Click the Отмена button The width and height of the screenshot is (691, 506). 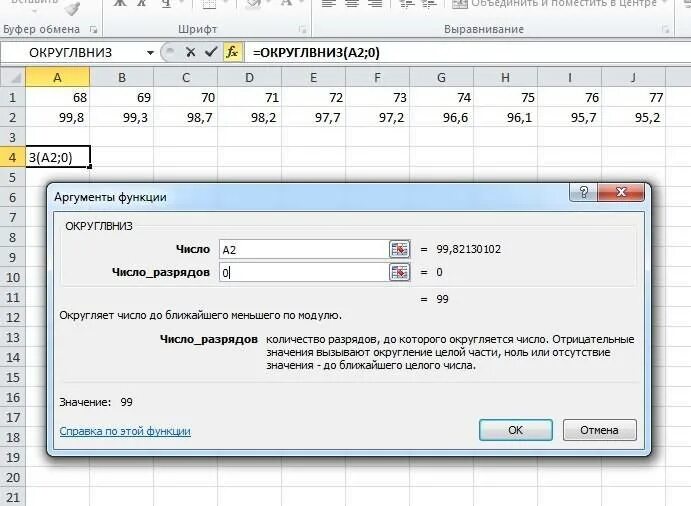tap(599, 430)
